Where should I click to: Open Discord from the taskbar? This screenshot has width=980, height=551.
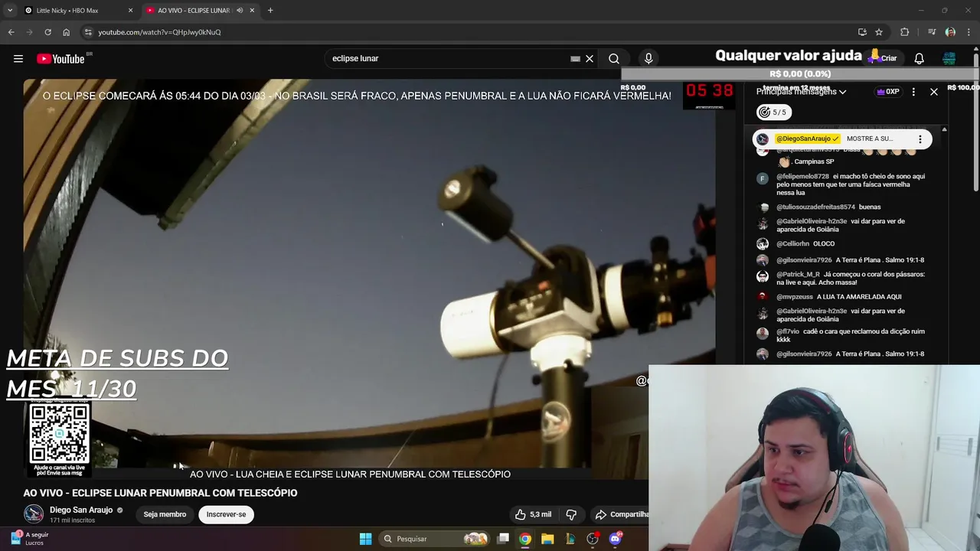616,539
